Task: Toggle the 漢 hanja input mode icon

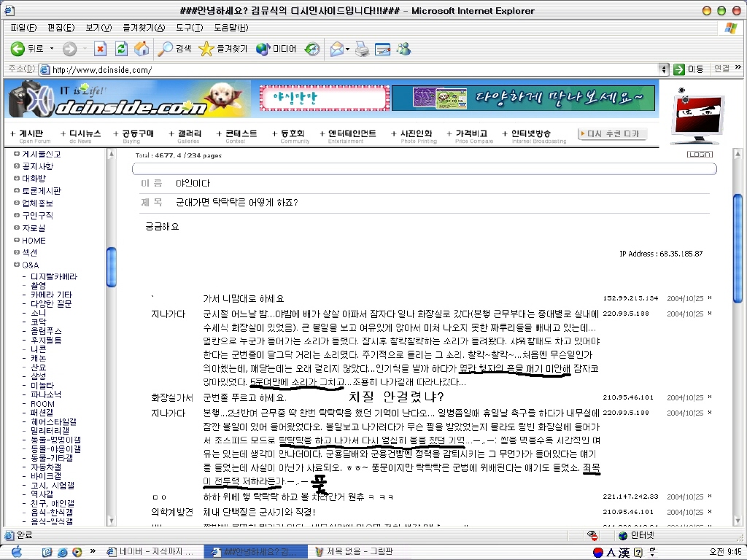Action: pyautogui.click(x=624, y=553)
